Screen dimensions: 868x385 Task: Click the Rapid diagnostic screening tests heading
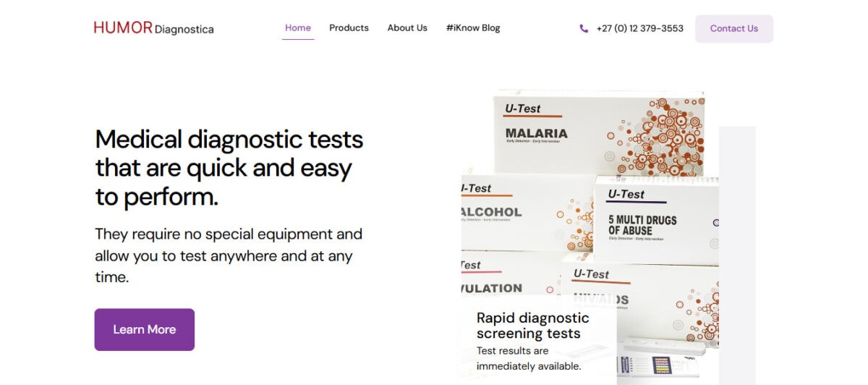533,326
